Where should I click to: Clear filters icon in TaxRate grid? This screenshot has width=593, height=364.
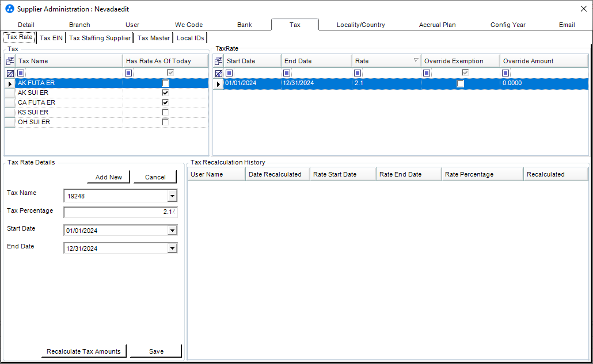point(219,73)
